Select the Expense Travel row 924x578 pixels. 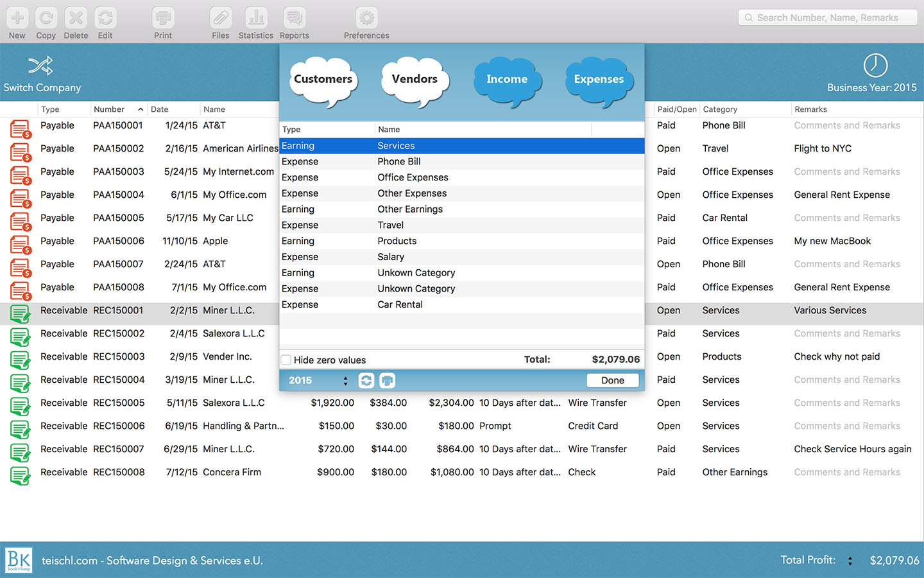coord(462,225)
